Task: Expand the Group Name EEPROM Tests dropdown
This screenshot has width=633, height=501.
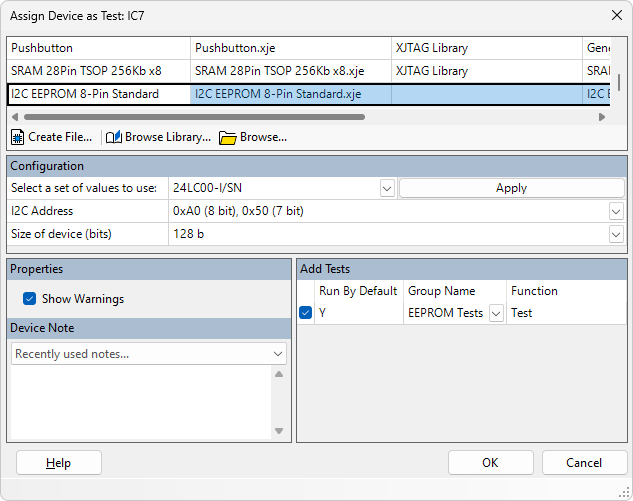Action: tap(495, 313)
